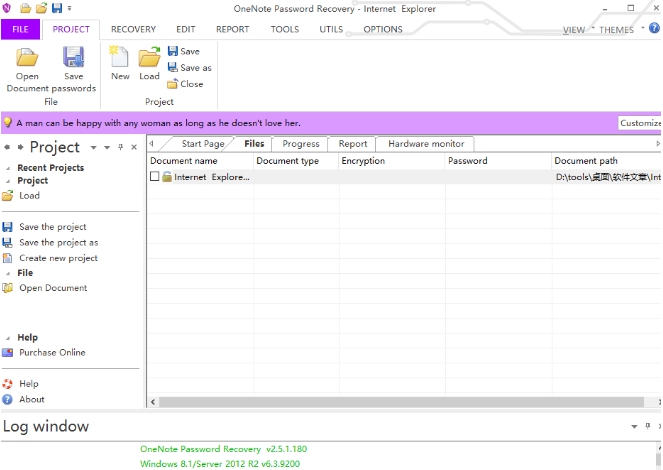This screenshot has height=470, width=663.
Task: Open the Project panel options dropdown arrow
Action: point(107,148)
